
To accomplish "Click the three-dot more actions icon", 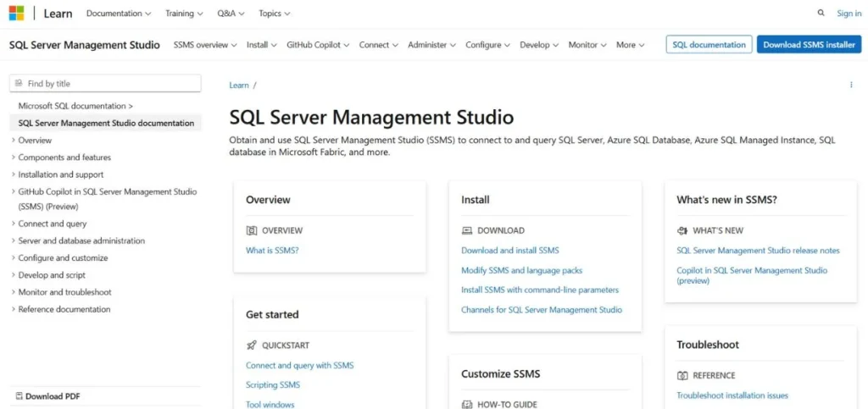I will pyautogui.click(x=851, y=86).
